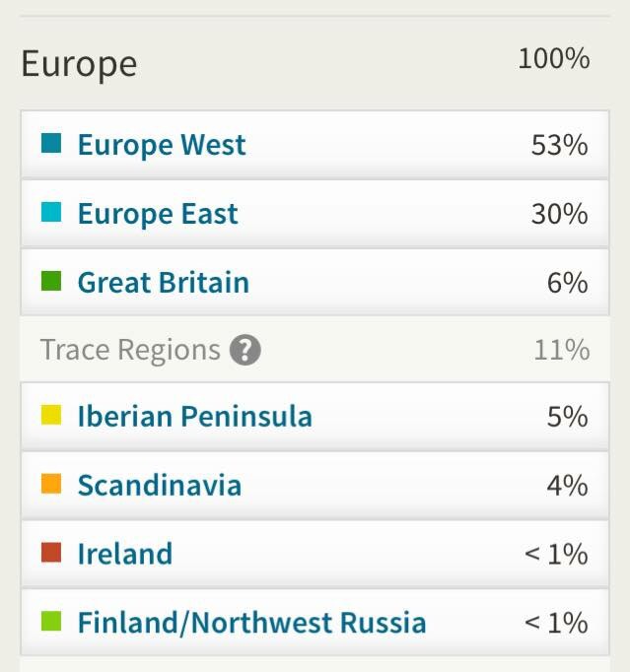Open the Europe West region link
The width and height of the screenshot is (630, 672).
pos(162,145)
